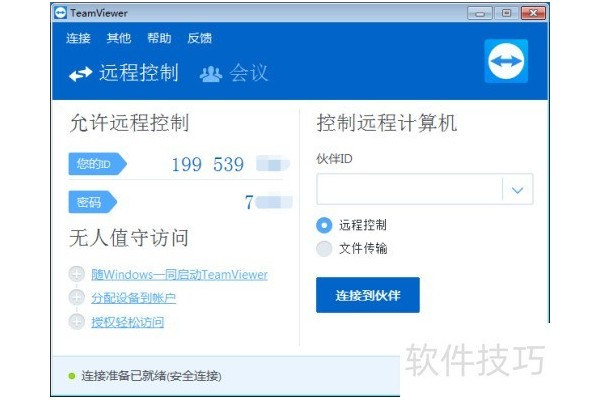Click the green connection status indicator dot
The width and height of the screenshot is (600, 400).
coord(72,376)
